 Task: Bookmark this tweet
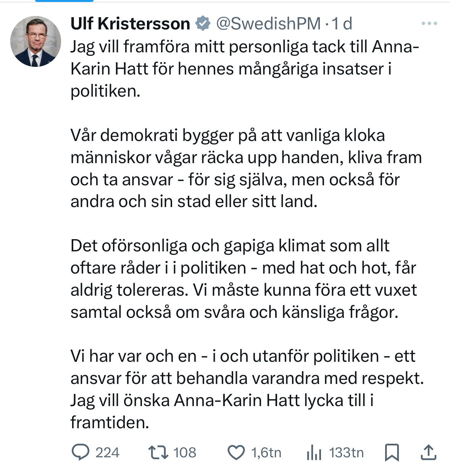tap(392, 453)
